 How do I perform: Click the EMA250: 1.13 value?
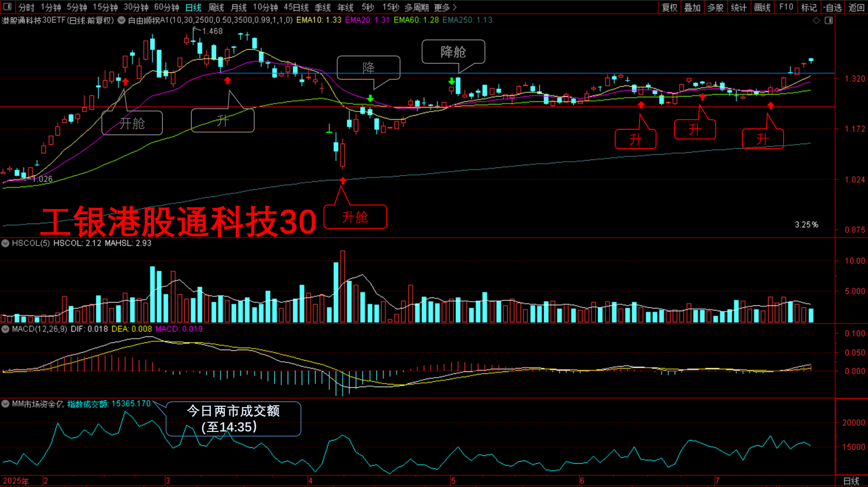point(467,20)
